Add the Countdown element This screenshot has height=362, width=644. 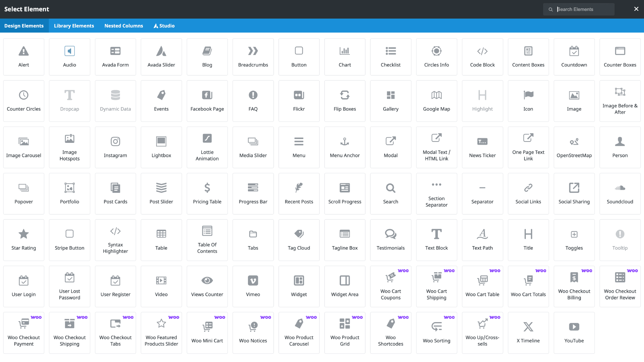pos(574,57)
